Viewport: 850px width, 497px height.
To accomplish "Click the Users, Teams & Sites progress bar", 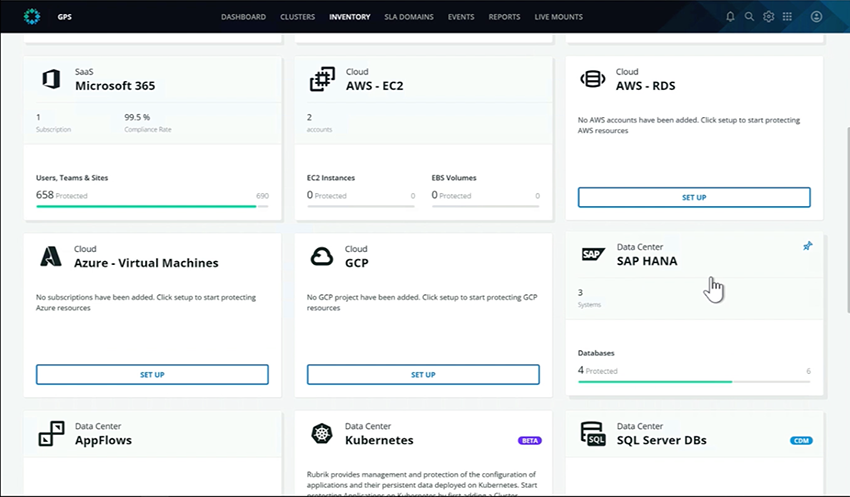I will [152, 206].
